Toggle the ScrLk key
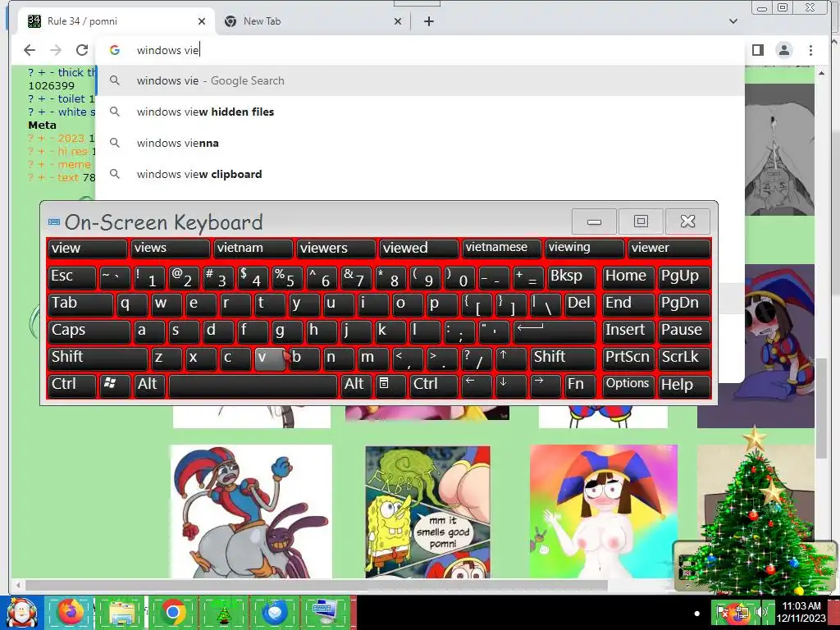 pos(684,358)
